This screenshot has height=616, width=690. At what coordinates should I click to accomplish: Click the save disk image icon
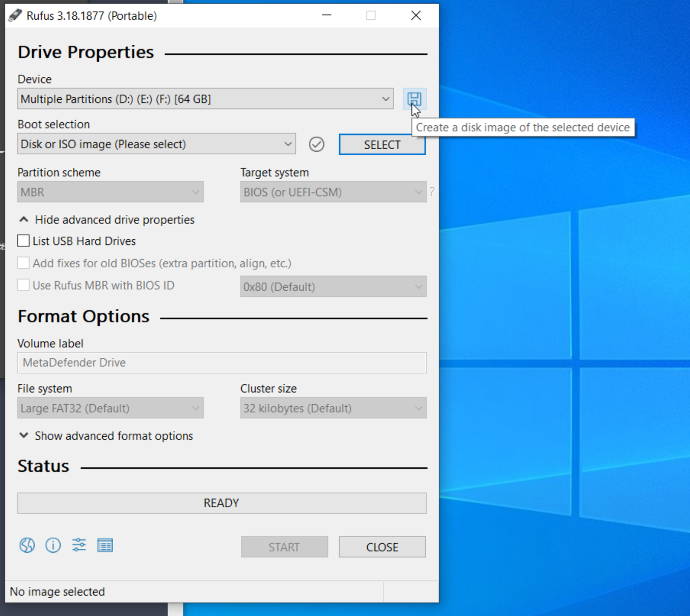click(x=415, y=99)
